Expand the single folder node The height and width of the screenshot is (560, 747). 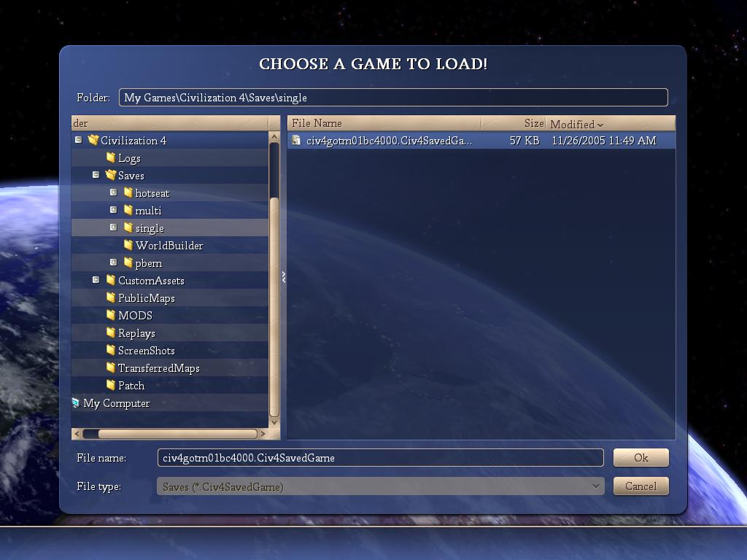[113, 227]
